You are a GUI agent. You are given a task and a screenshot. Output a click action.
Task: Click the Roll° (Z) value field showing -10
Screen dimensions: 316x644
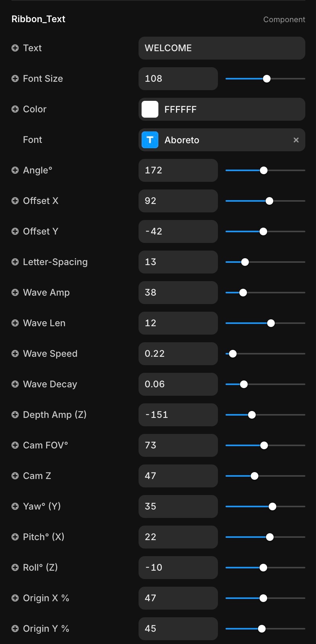178,568
